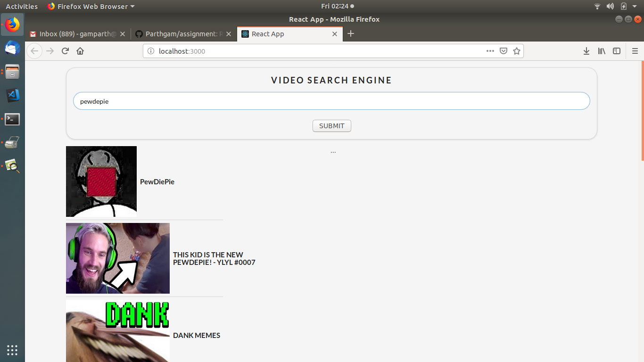Open the Firefox hamburger menu
Viewport: 644px width, 362px height.
coord(635,51)
